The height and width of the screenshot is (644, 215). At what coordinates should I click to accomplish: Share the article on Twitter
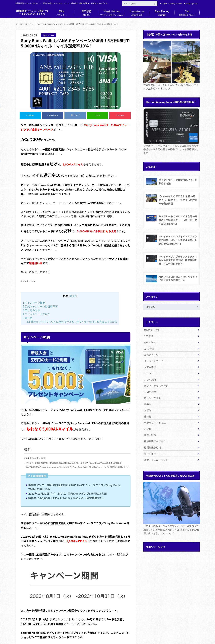tap(30, 116)
